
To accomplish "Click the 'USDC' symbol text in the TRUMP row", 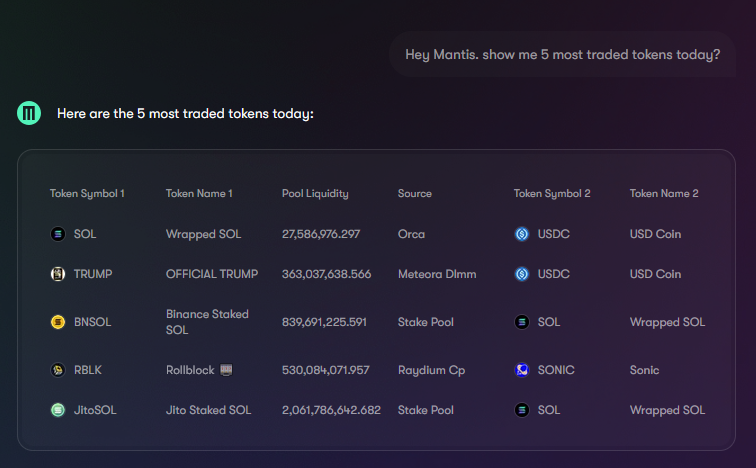I will coord(554,274).
